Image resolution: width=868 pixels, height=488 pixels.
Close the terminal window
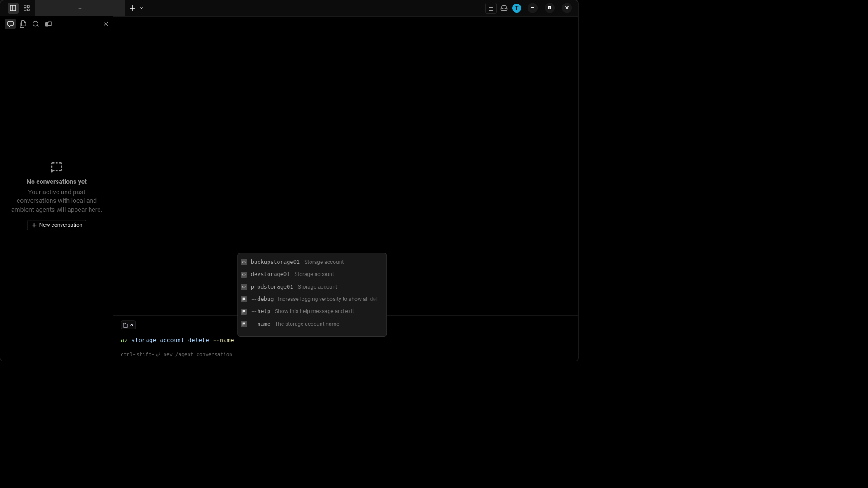point(567,8)
